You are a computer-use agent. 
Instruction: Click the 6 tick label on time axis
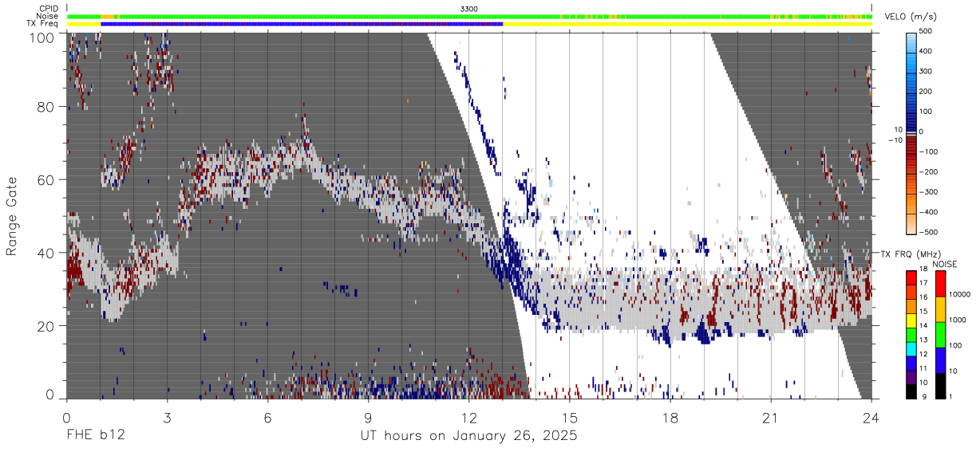[x=267, y=418]
